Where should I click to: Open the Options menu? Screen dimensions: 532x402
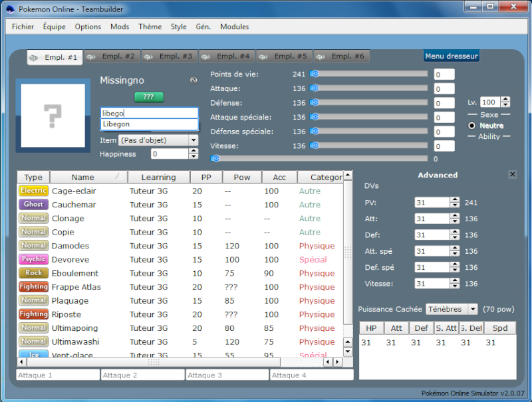88,27
